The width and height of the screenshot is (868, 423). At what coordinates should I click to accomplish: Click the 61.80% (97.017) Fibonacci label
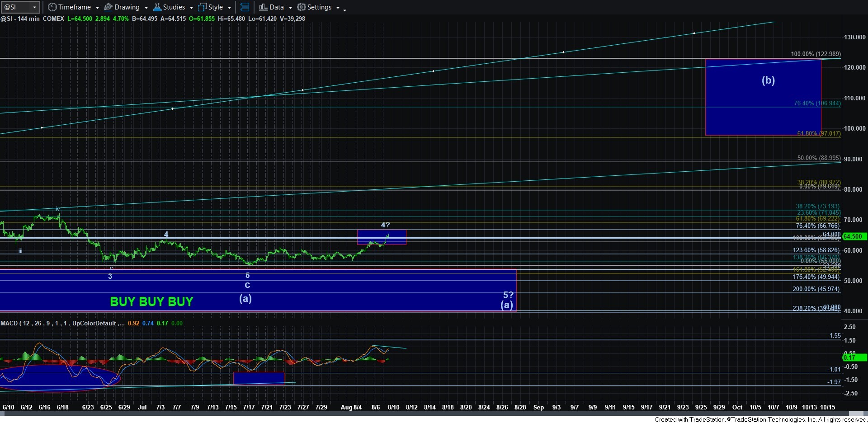click(819, 134)
